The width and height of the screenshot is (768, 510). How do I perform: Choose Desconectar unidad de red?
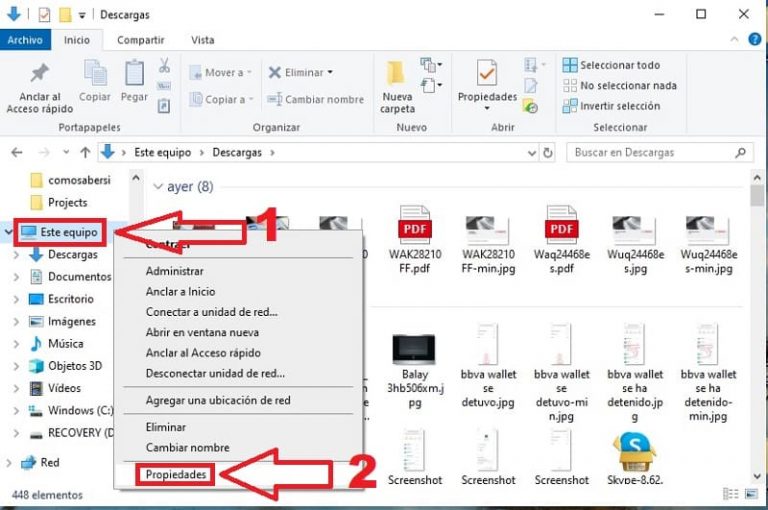tap(215, 373)
